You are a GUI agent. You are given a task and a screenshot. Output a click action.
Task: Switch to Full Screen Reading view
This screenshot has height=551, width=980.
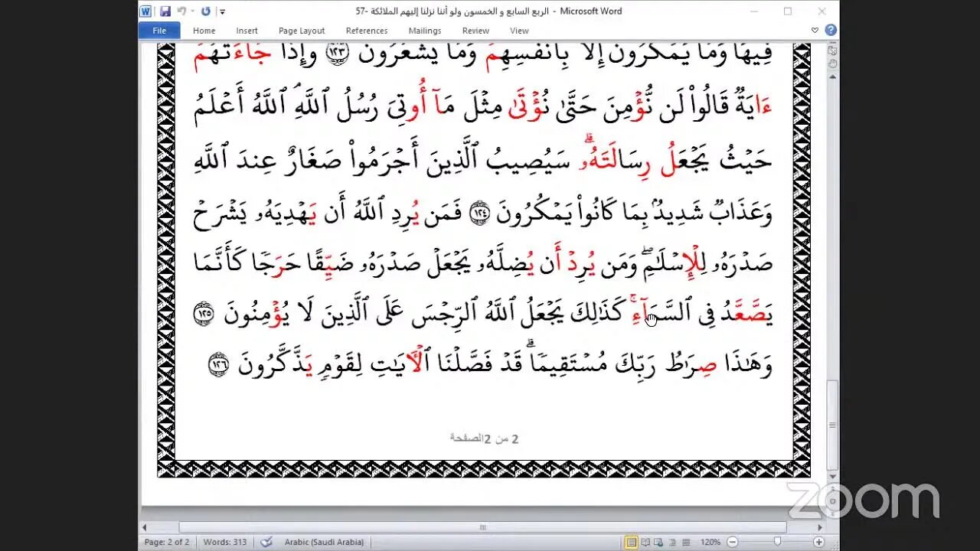pos(645,542)
